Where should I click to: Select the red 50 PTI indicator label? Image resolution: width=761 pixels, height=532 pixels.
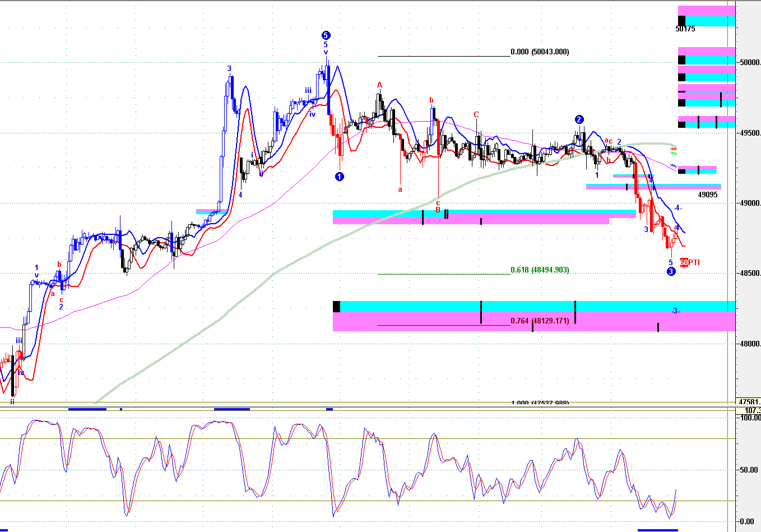pyautogui.click(x=690, y=262)
